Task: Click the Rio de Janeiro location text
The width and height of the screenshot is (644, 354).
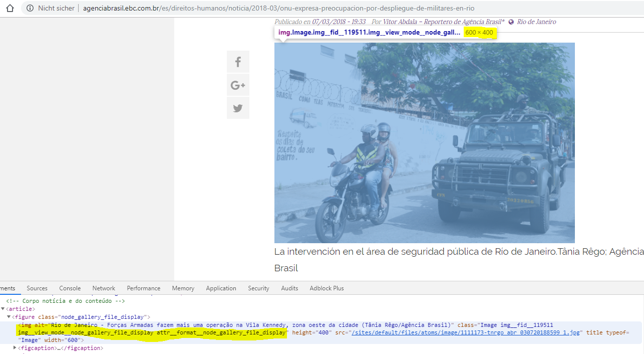Action: point(536,22)
